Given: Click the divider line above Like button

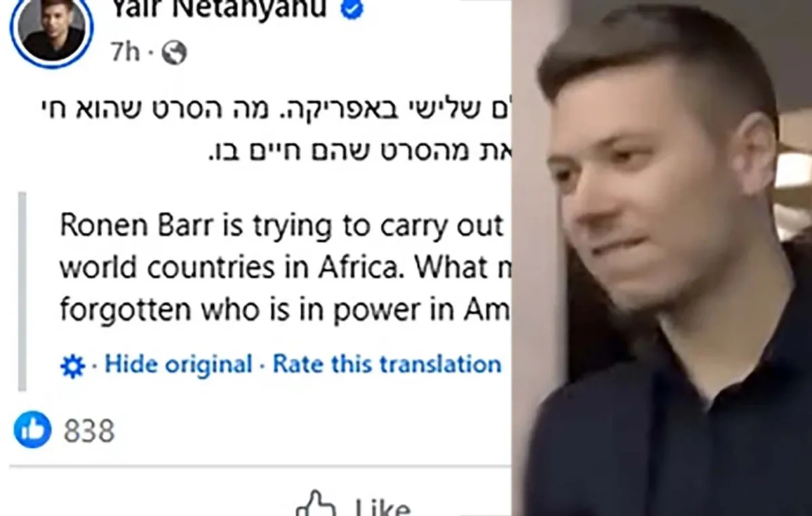Looking at the screenshot, I should [x=261, y=466].
